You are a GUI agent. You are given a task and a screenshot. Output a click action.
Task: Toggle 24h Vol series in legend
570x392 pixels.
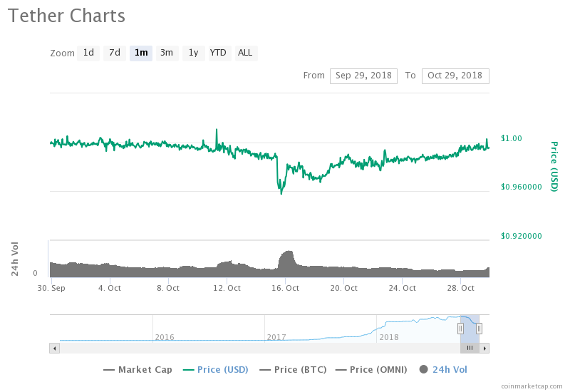(443, 370)
